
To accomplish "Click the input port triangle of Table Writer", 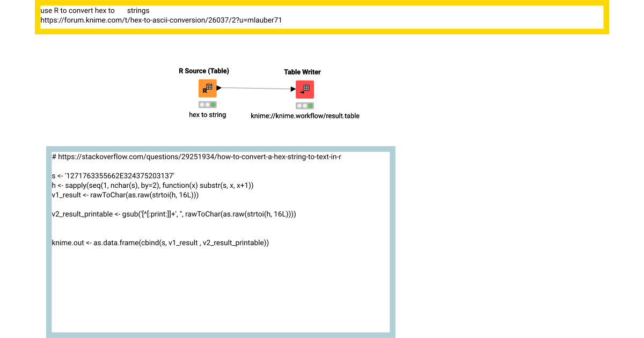I will tap(293, 89).
